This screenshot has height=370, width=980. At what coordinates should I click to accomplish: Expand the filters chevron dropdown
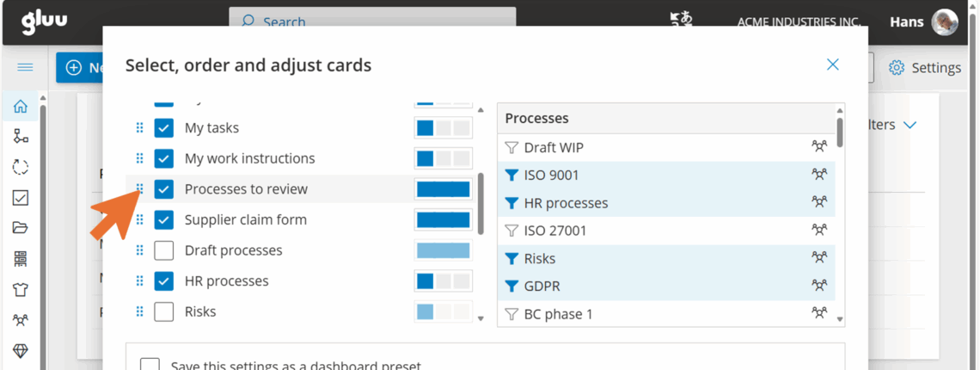910,126
